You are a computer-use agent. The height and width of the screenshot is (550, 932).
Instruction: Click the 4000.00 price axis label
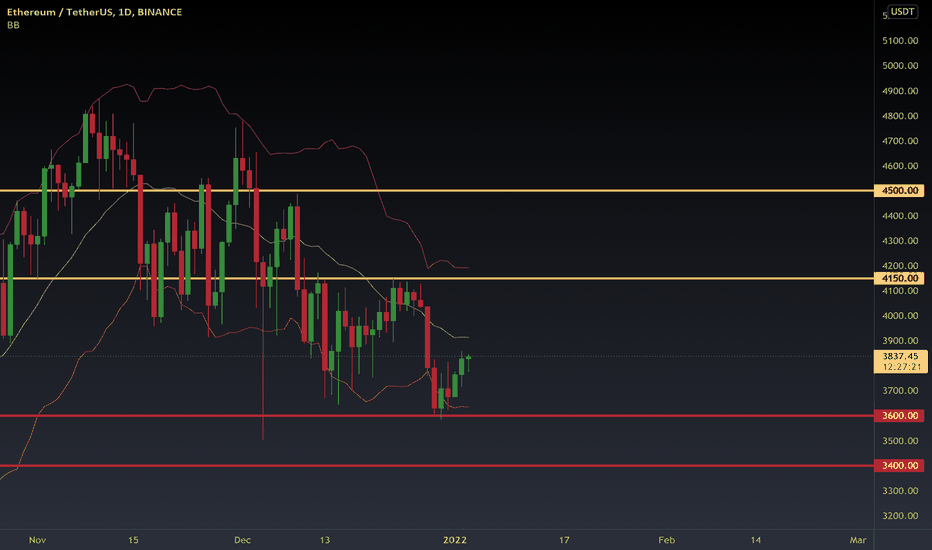900,316
